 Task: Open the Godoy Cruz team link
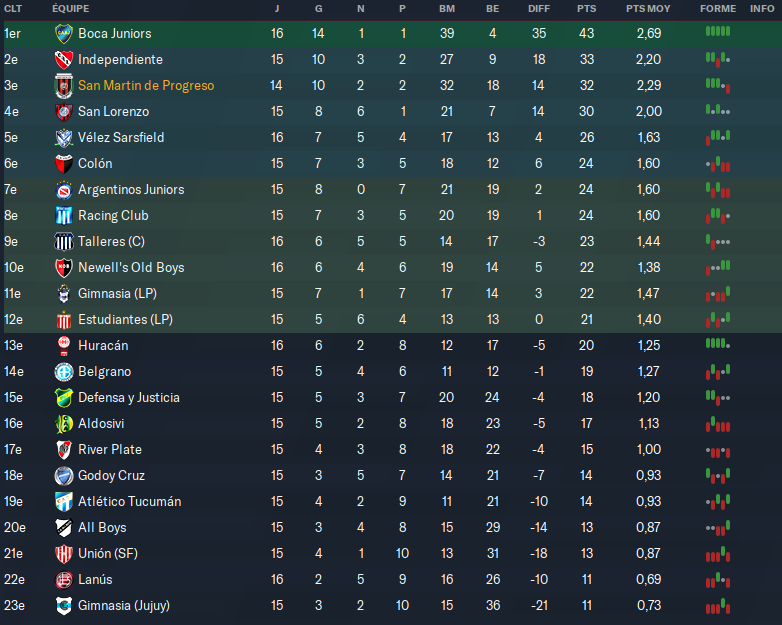tap(110, 475)
